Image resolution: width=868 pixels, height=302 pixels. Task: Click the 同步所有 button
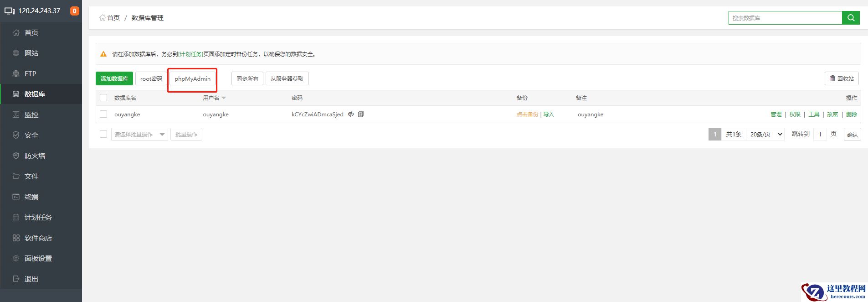tap(247, 78)
